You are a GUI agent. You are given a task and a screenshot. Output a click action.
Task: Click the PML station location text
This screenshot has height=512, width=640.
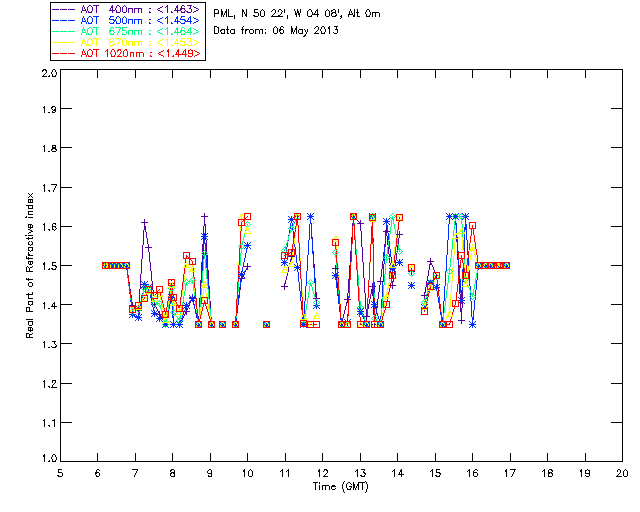(297, 14)
